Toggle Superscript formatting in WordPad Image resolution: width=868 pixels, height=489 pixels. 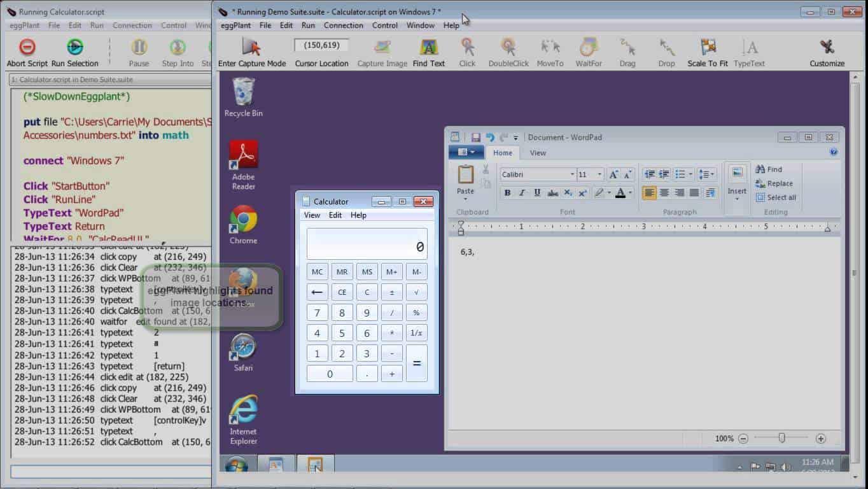(582, 193)
